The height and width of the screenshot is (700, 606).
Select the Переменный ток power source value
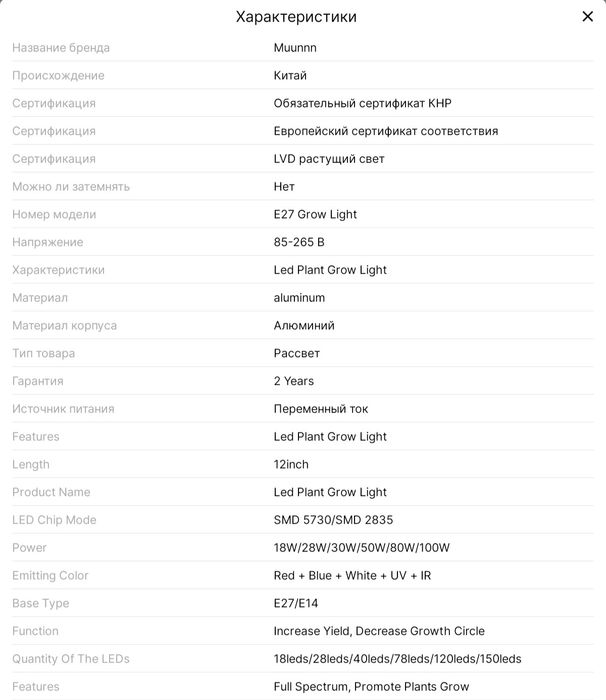click(321, 409)
